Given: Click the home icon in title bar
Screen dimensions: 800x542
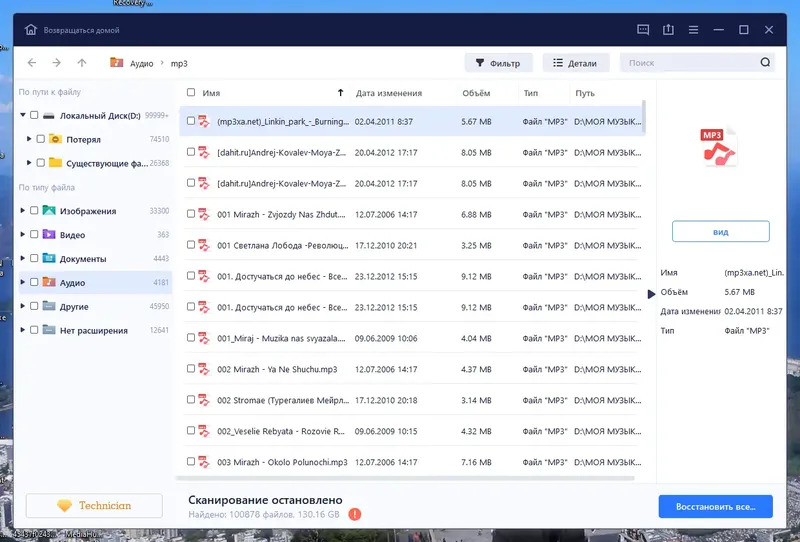Looking at the screenshot, I should (31, 30).
